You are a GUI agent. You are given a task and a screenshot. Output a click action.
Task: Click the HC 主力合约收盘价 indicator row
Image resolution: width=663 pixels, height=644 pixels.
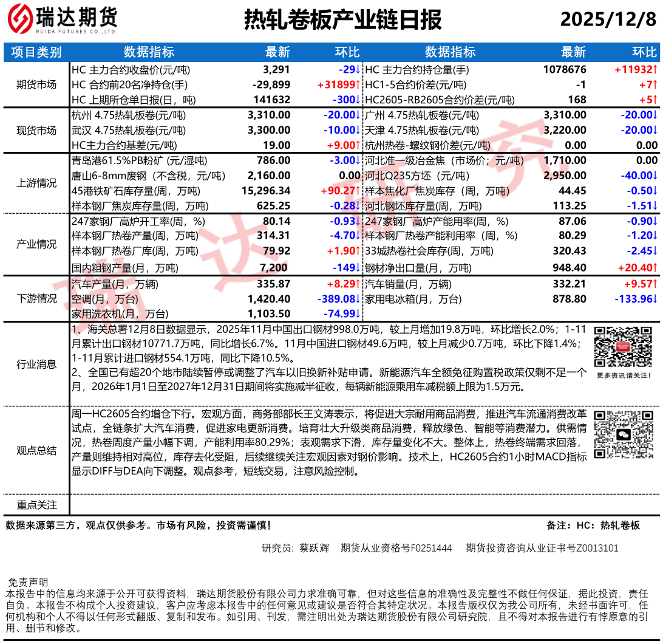point(129,69)
